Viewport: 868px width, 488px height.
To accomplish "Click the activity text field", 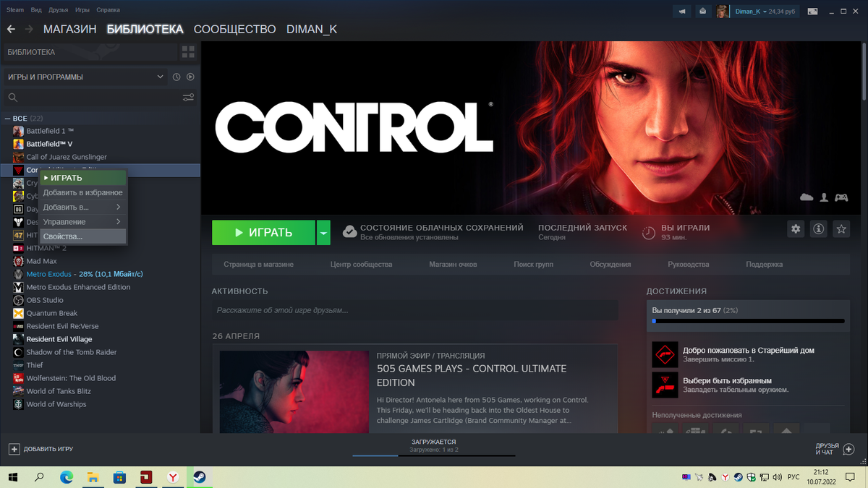I will pyautogui.click(x=414, y=310).
